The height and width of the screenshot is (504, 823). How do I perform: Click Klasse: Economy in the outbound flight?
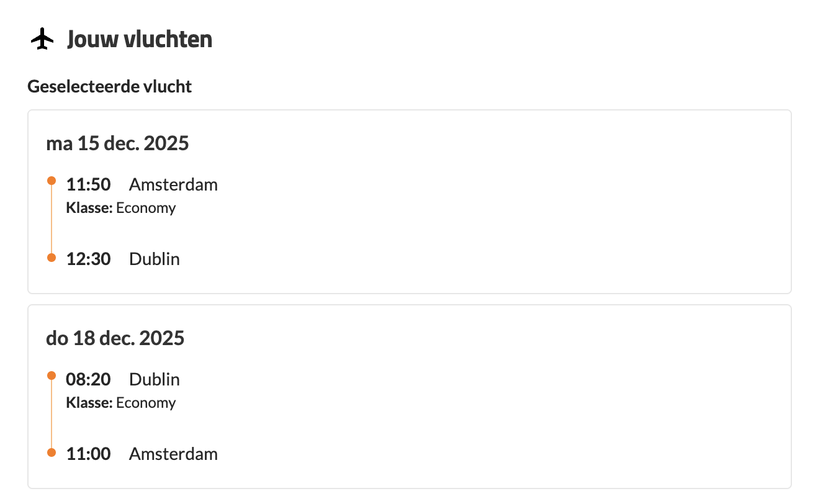121,208
